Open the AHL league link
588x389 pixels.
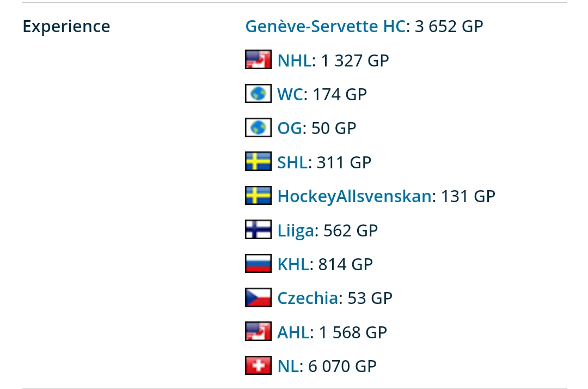(x=293, y=332)
